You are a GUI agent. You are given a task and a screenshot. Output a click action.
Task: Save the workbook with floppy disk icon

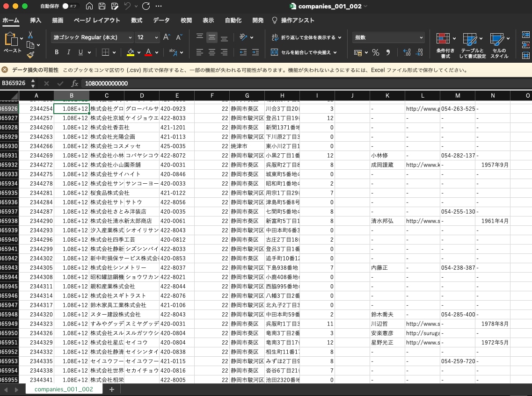(102, 6)
